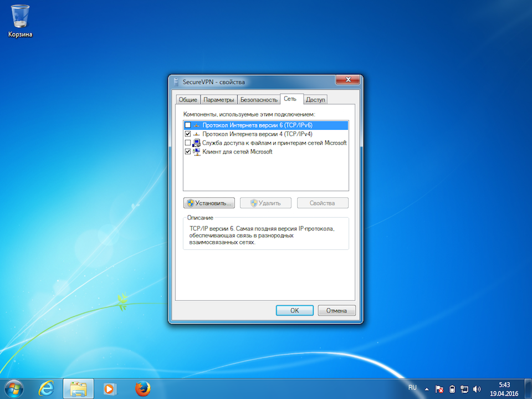Screen dimensions: 532x399
Task: Click the Установить... button
Action: point(209,203)
